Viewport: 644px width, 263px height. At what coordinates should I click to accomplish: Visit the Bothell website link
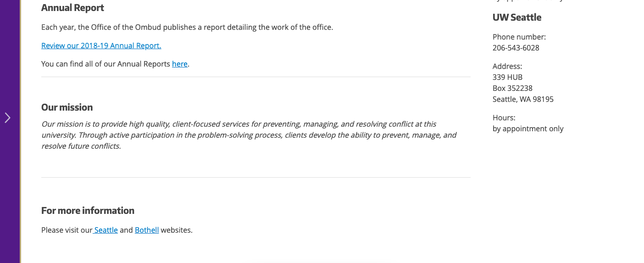147,230
